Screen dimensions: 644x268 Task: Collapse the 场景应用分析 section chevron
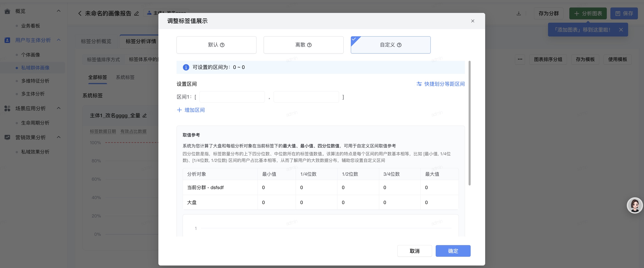[59, 108]
